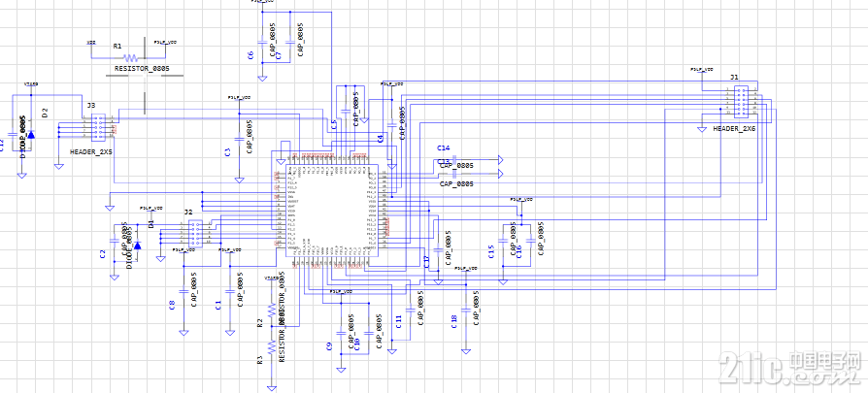The image size is (868, 393).
Task: Click the J2 designator label
Action: pyautogui.click(x=188, y=212)
